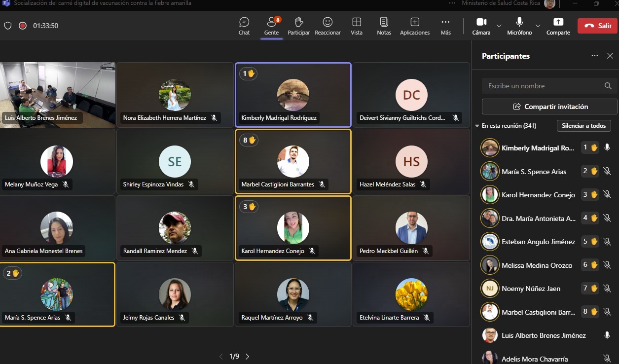Image resolution: width=619 pixels, height=364 pixels.
Task: Click muted mic on Melany Muñoz Vega tile
Action: tap(65, 184)
